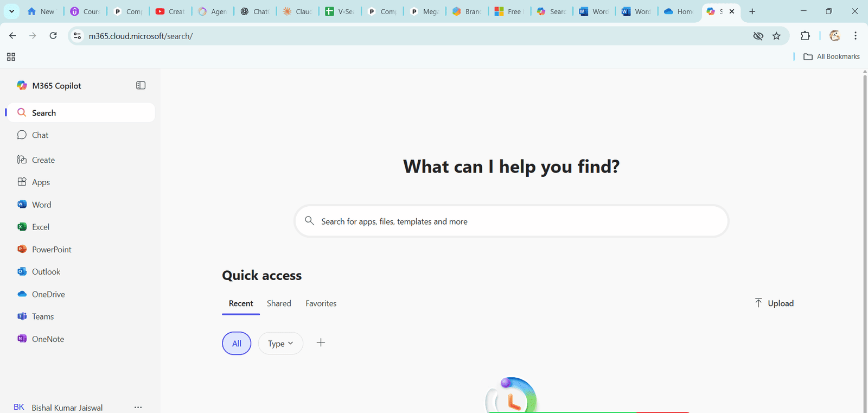The height and width of the screenshot is (413, 868).
Task: Open OneDrive from the sidebar
Action: click(x=48, y=294)
